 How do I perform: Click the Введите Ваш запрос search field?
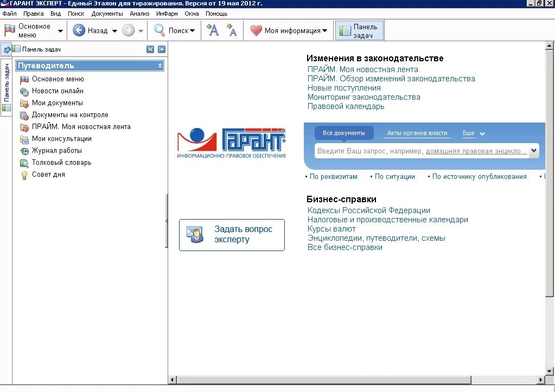(x=422, y=151)
